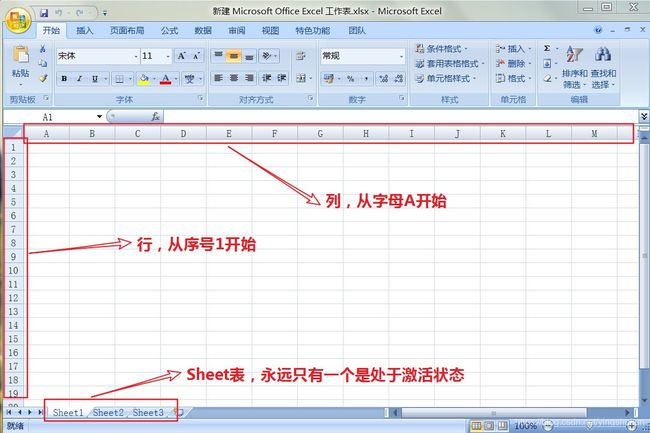Toggle middle vertical alignment
The width and height of the screenshot is (650, 433).
click(234, 56)
